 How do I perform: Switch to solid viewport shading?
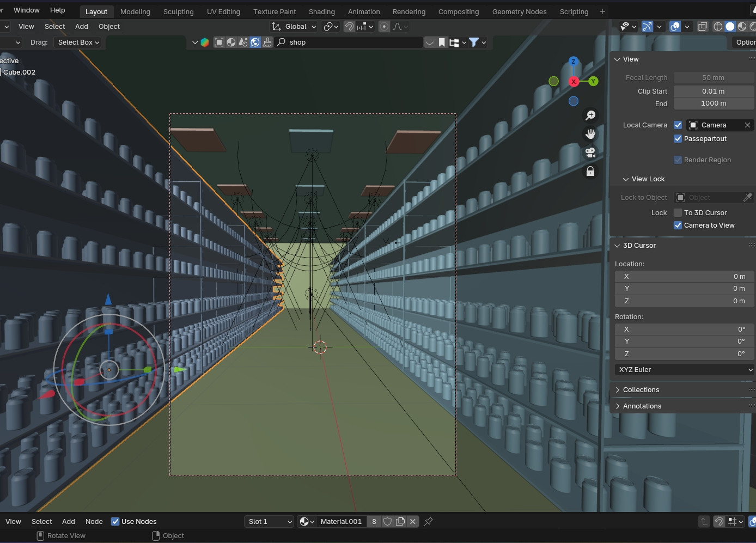[x=730, y=26]
